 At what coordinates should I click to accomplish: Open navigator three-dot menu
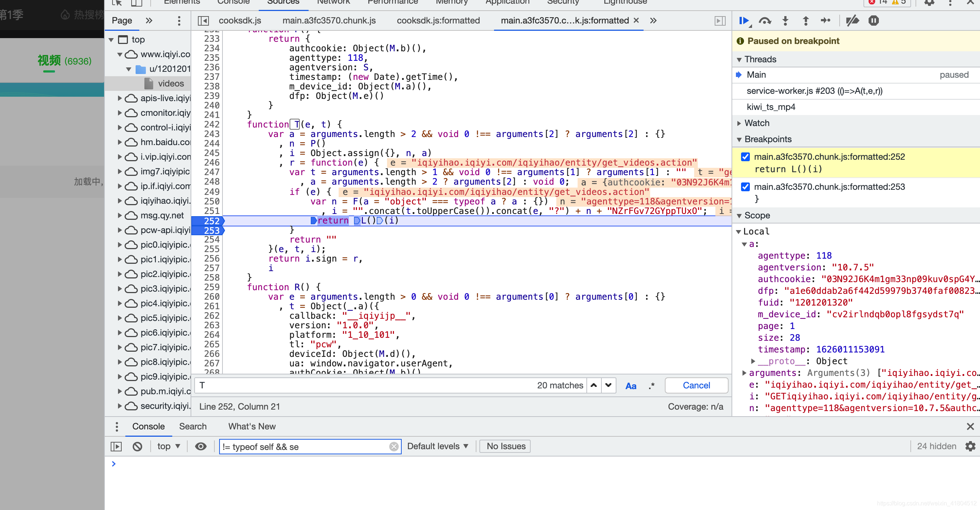(179, 21)
